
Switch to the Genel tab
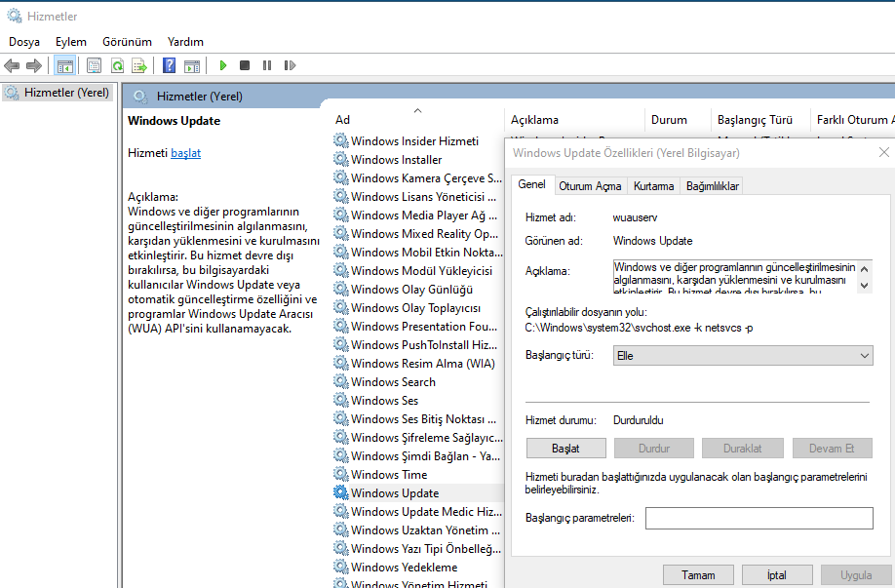532,184
